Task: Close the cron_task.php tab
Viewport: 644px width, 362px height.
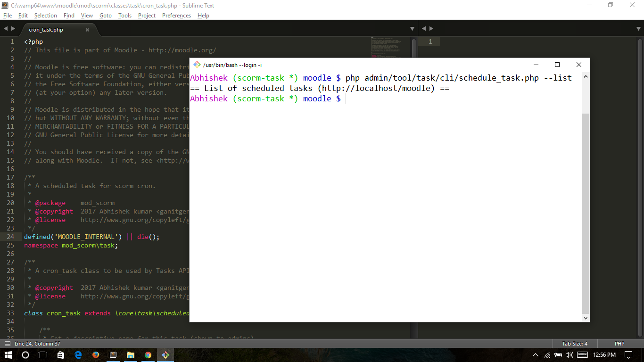Action: click(87, 30)
